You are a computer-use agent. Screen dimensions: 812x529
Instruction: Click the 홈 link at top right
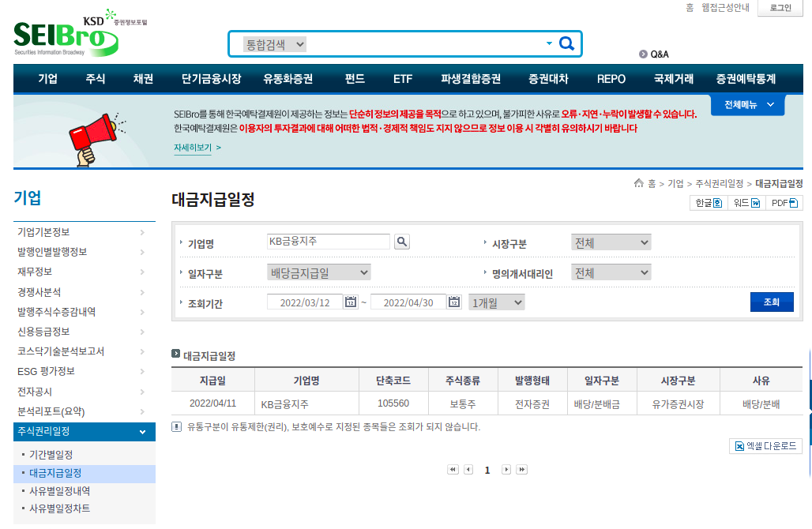[690, 8]
